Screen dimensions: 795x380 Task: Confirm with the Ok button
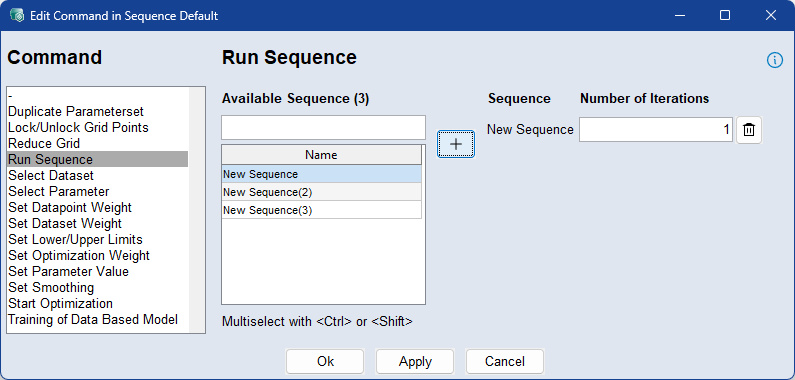pos(325,361)
